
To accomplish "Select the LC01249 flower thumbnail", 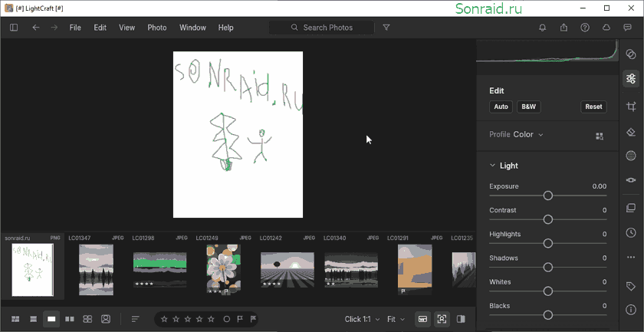I will point(223,269).
